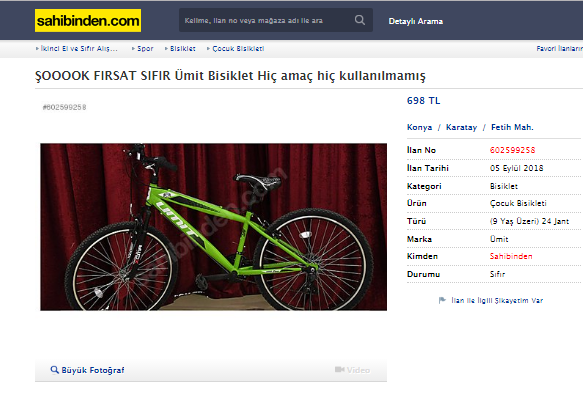Open İlan ile İlgili Şikayetim Var link

pos(497,301)
